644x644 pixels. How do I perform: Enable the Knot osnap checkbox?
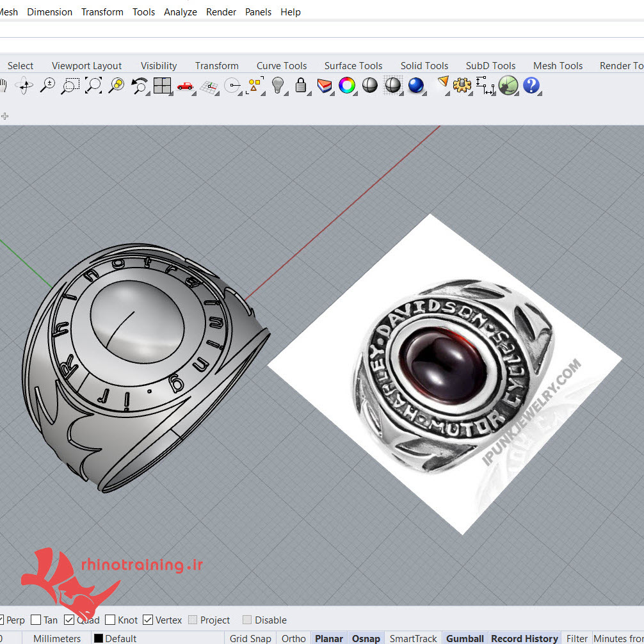111,620
